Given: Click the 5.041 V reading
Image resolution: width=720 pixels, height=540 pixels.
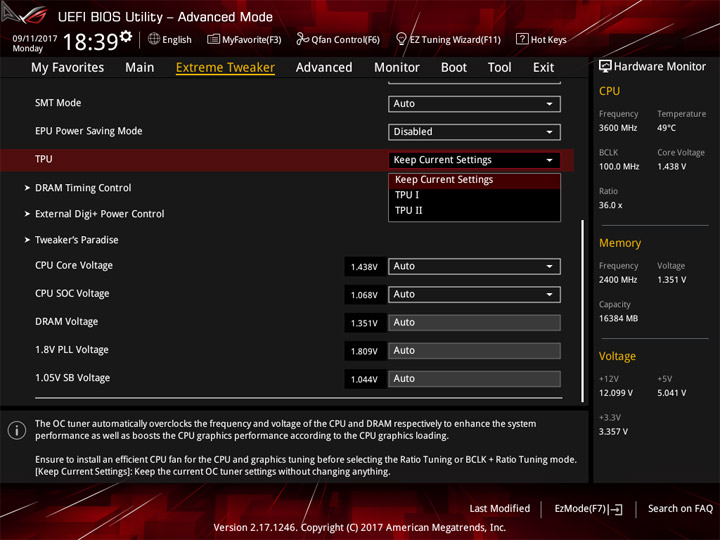Looking at the screenshot, I should click(x=671, y=393).
